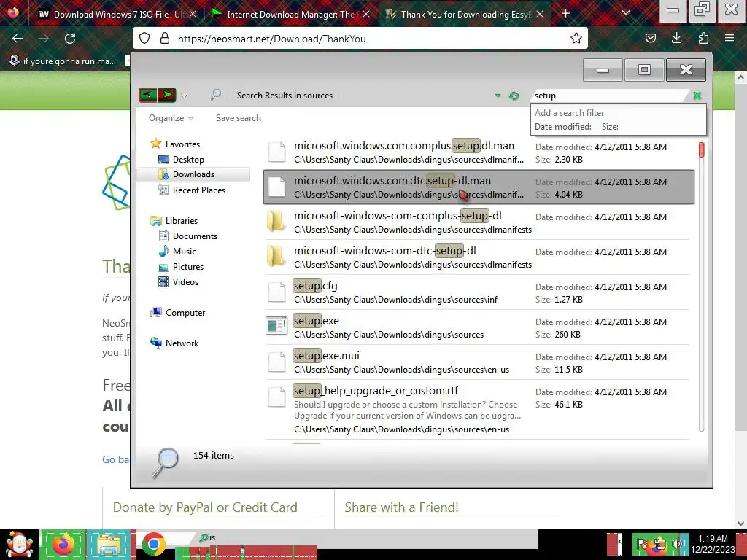Click Save search button

[239, 118]
